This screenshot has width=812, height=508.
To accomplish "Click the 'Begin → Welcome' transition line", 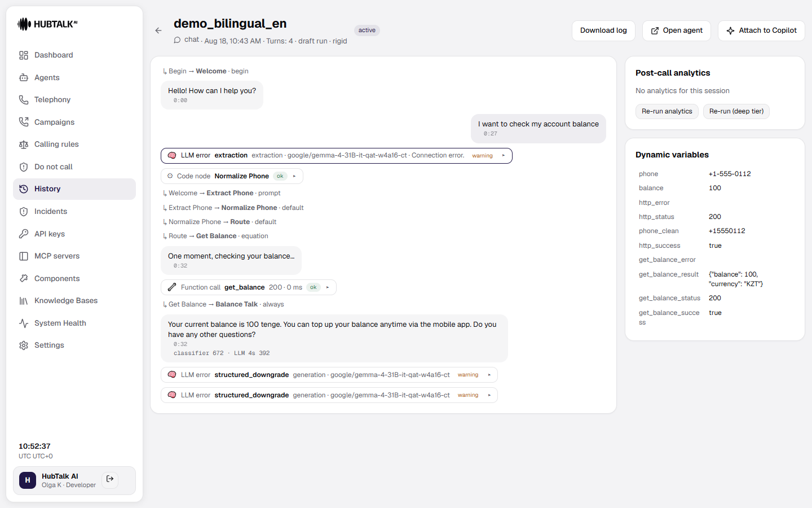I will tap(205, 71).
